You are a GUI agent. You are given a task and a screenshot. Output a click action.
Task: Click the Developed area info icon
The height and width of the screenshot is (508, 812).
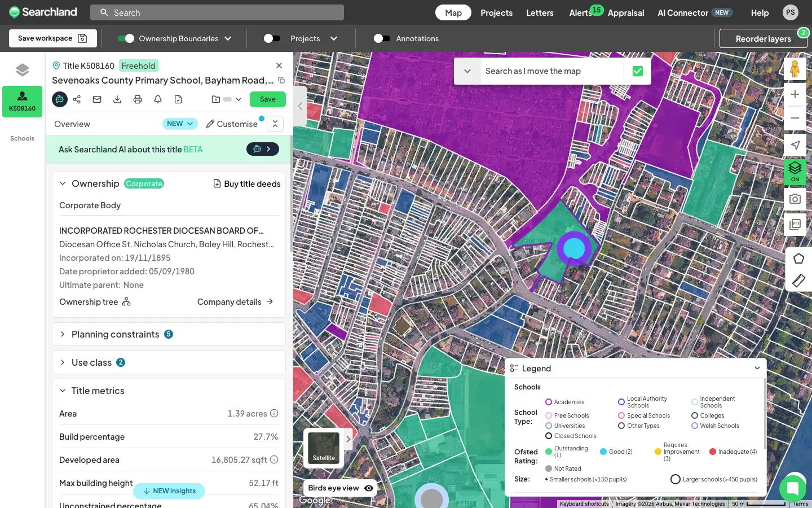click(274, 459)
